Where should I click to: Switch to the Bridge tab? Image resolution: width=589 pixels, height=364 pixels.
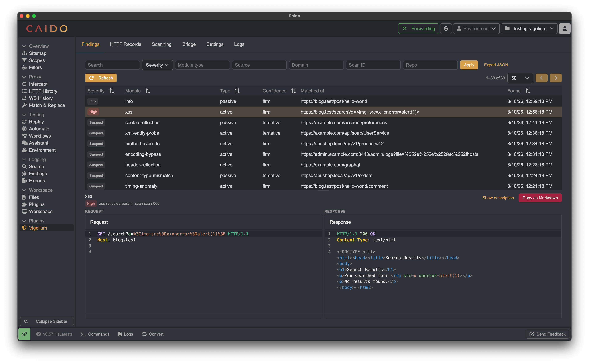189,44
